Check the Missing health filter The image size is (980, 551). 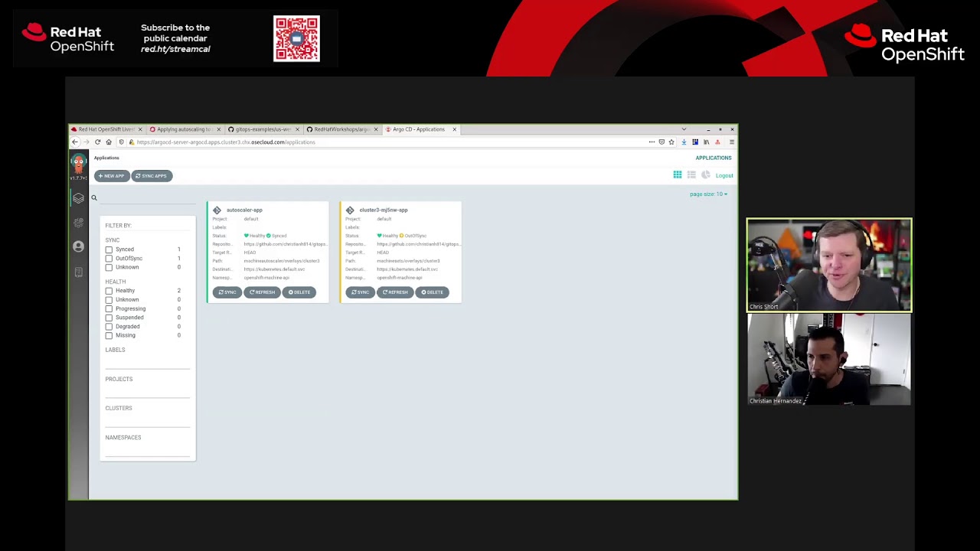point(109,335)
